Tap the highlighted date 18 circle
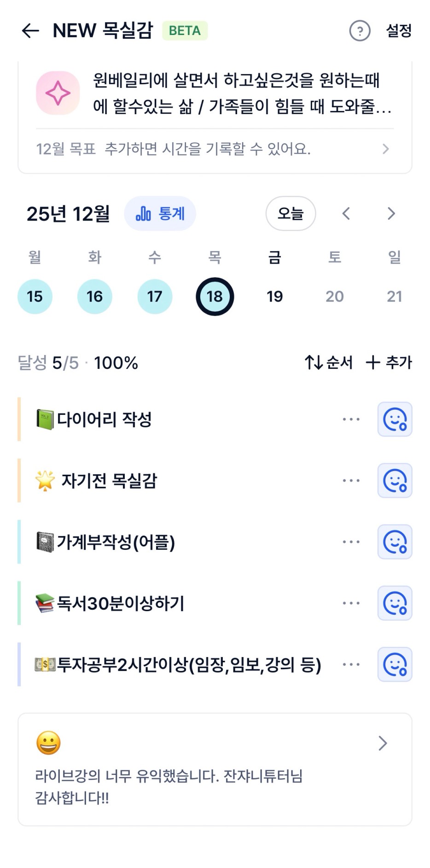Image resolution: width=430 pixels, height=868 pixels. 215,296
